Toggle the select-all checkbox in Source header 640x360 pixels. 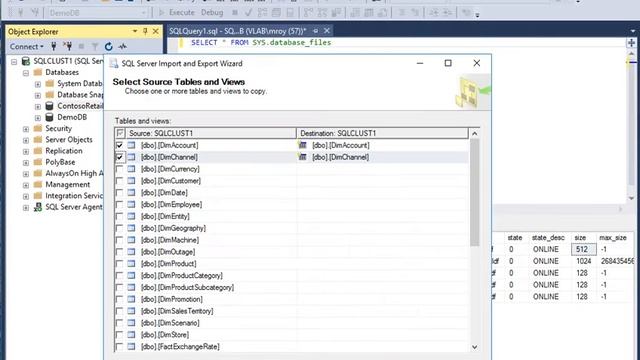pos(120,133)
